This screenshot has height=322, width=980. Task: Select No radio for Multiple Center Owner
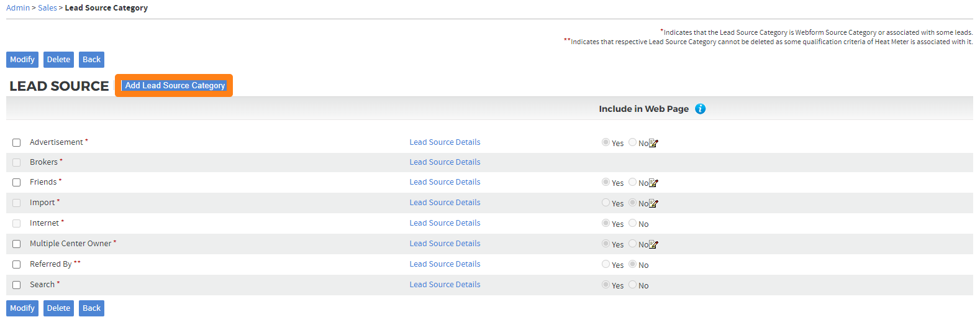pos(632,244)
